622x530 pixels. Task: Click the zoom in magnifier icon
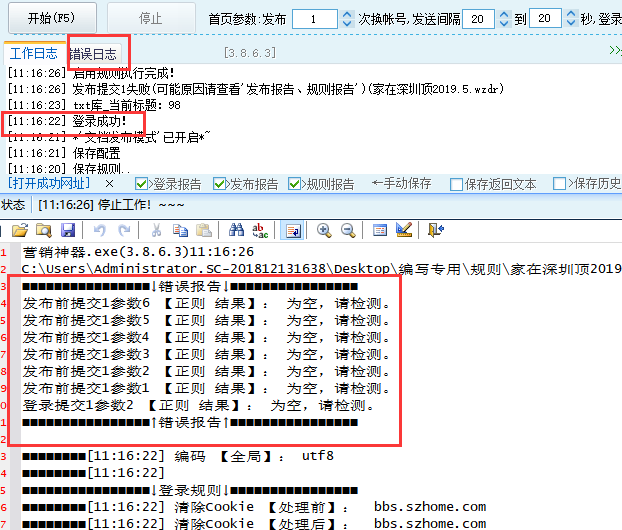tap(324, 230)
